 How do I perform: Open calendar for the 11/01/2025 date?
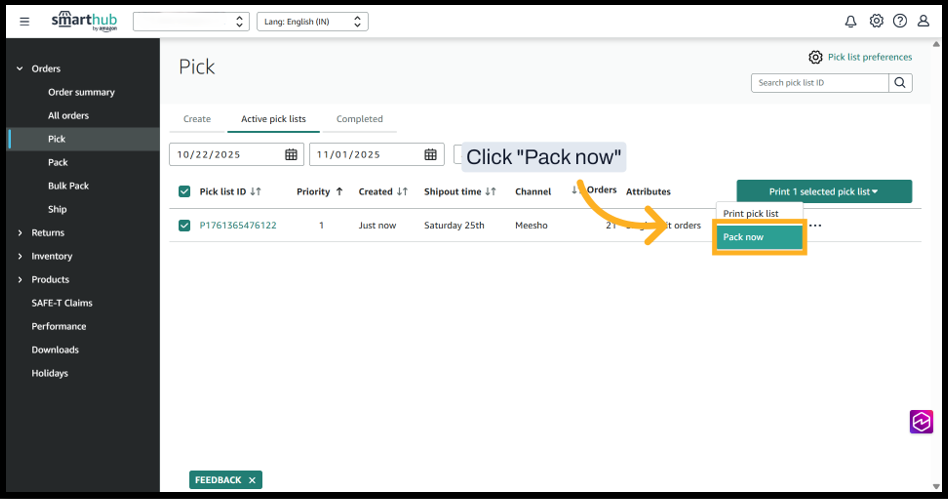point(431,155)
